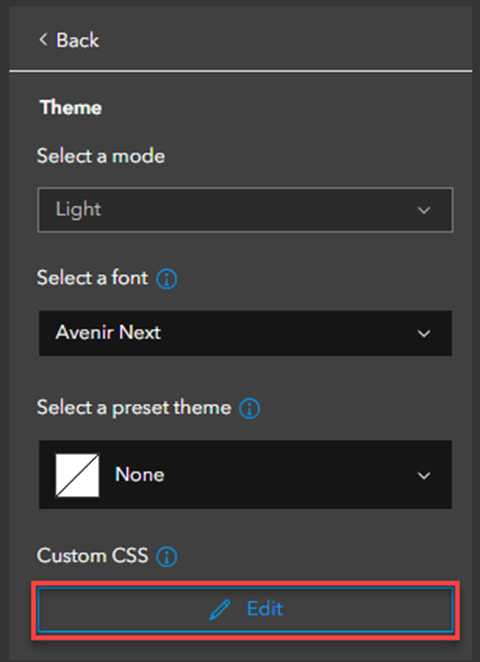
Task: Expand the mode selector chevron arrow
Action: pyautogui.click(x=424, y=210)
